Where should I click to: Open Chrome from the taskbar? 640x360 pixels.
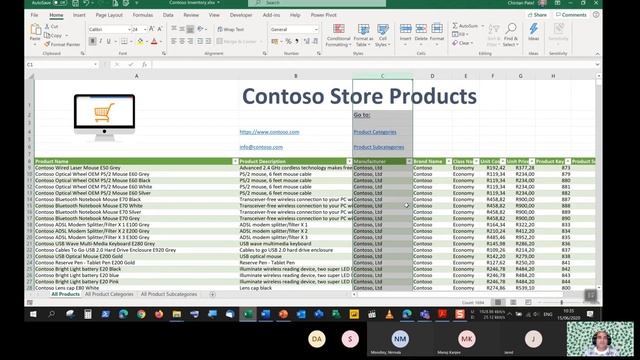pos(141,314)
